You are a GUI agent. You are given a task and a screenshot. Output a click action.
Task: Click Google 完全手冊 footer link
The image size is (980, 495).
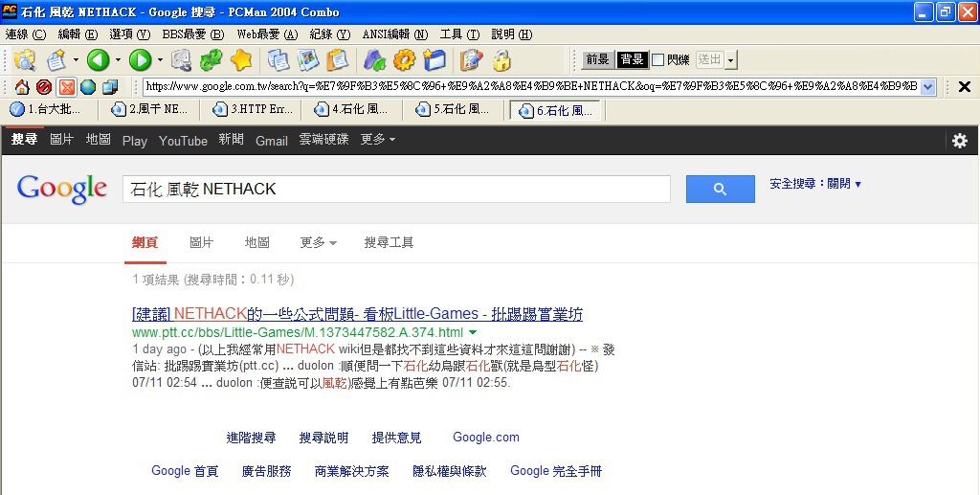coord(556,471)
